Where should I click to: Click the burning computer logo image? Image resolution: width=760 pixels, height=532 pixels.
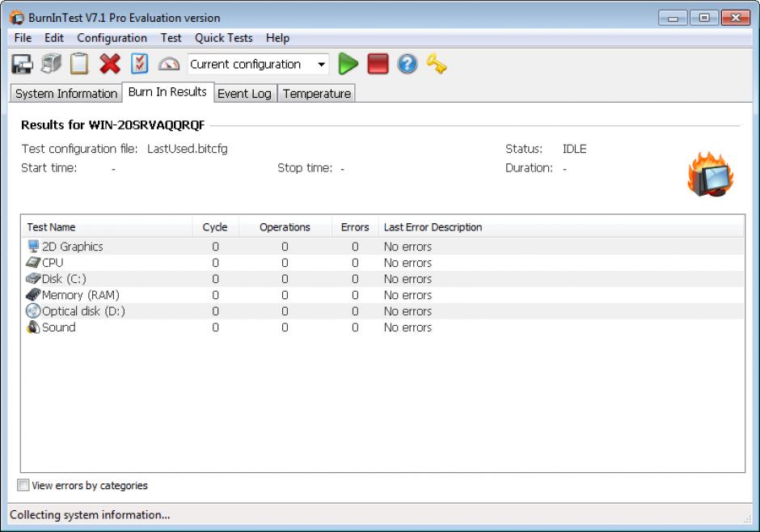[x=711, y=175]
